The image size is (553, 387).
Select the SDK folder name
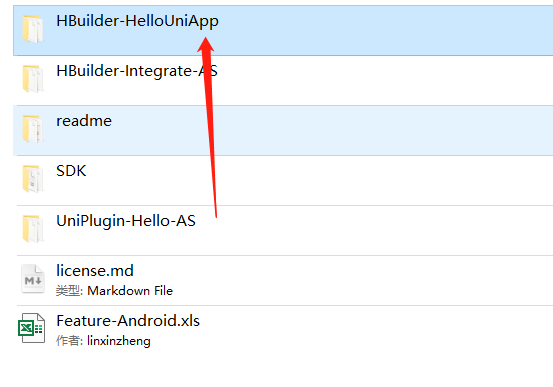click(71, 171)
